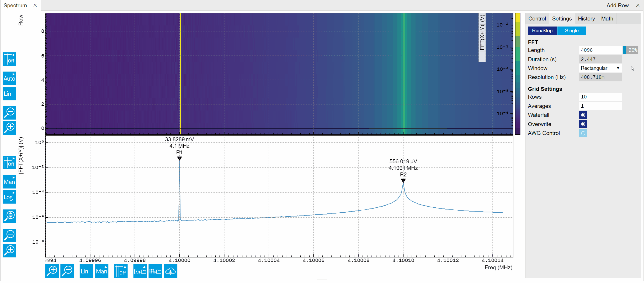644x283 pixels.
Task: Open Man scaling for frequency axis
Action: point(102,271)
